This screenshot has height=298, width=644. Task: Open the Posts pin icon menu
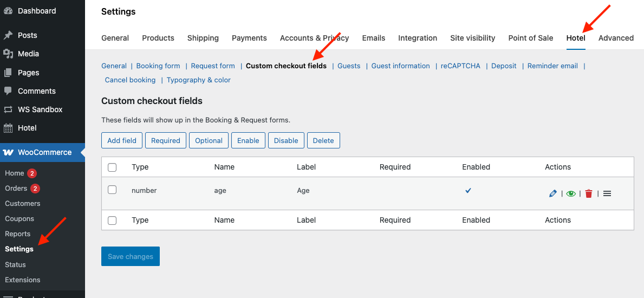coord(8,35)
